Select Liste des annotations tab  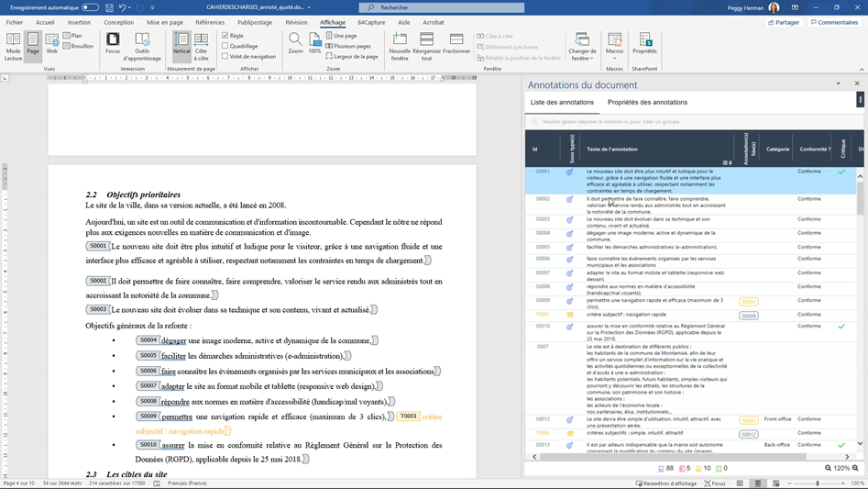[562, 103]
